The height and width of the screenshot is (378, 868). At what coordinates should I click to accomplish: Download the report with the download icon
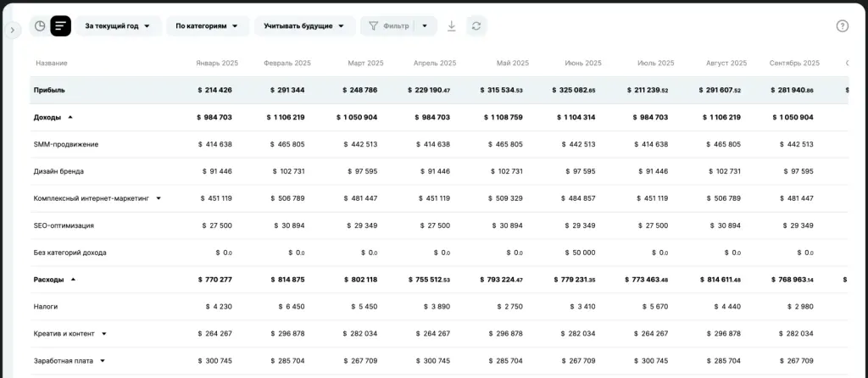tap(452, 26)
